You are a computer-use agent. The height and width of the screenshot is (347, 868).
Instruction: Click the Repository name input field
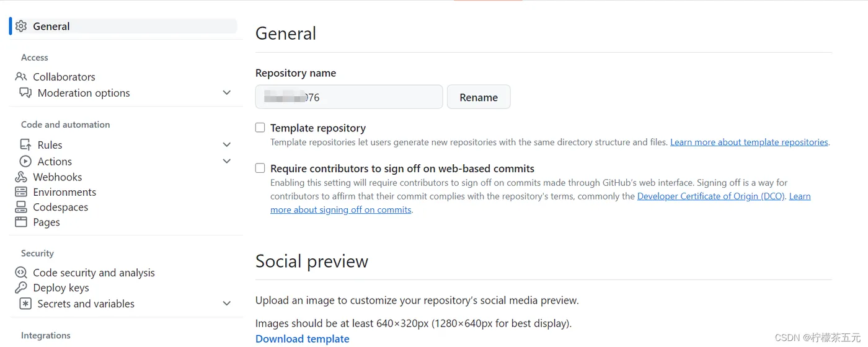[x=349, y=97]
